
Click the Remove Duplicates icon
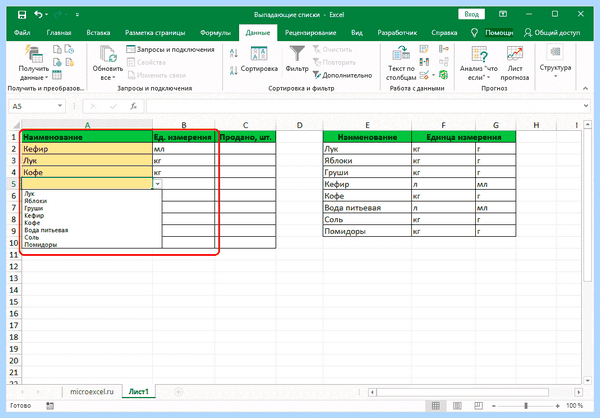[424, 62]
